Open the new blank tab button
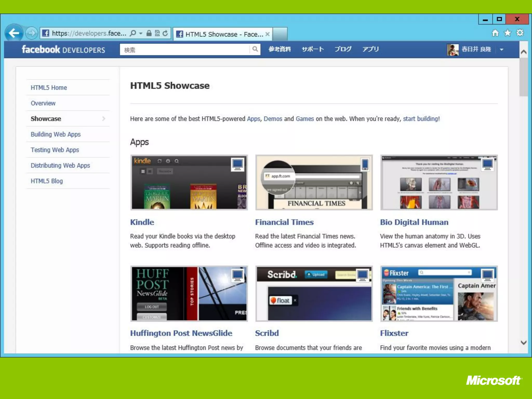Screen dimensions: 532x399 (x=280, y=34)
